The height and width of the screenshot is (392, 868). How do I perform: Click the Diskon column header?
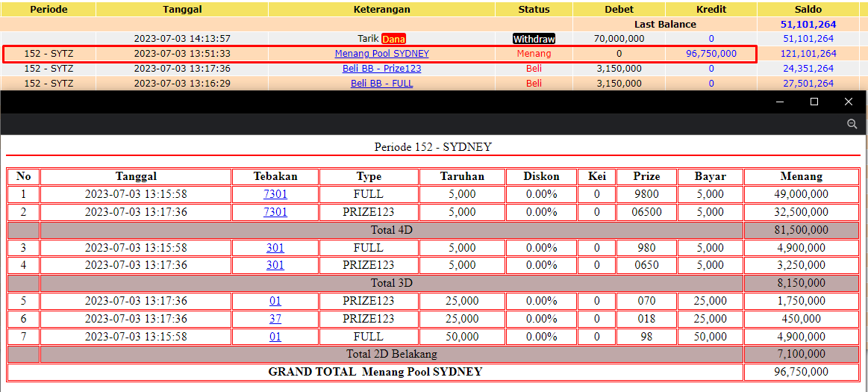pos(541,177)
